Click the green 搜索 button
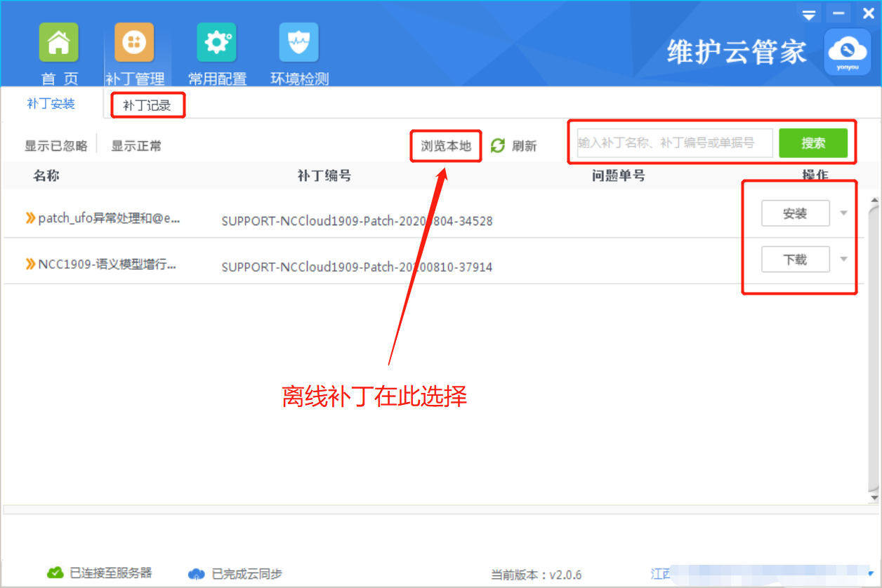The image size is (882, 588). pos(813,143)
